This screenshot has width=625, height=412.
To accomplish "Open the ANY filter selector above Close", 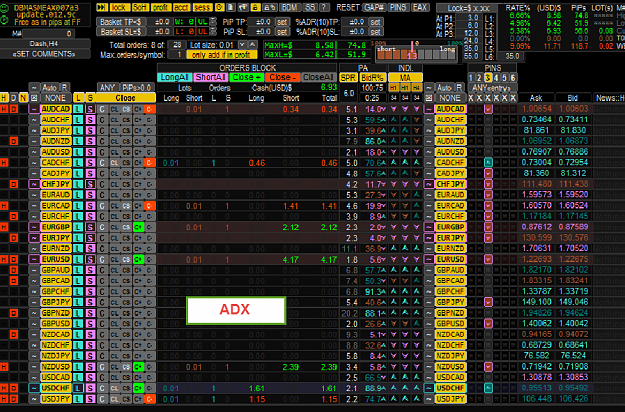I will coord(108,87).
